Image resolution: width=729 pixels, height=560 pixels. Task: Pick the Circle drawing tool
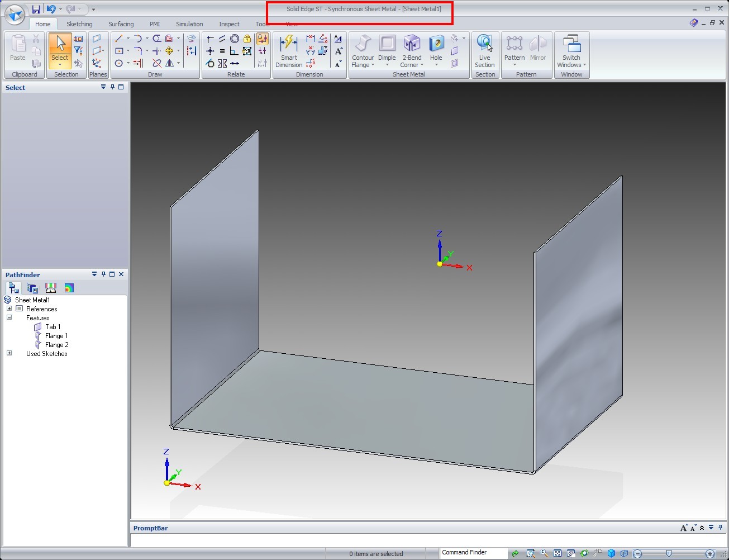tap(118, 63)
